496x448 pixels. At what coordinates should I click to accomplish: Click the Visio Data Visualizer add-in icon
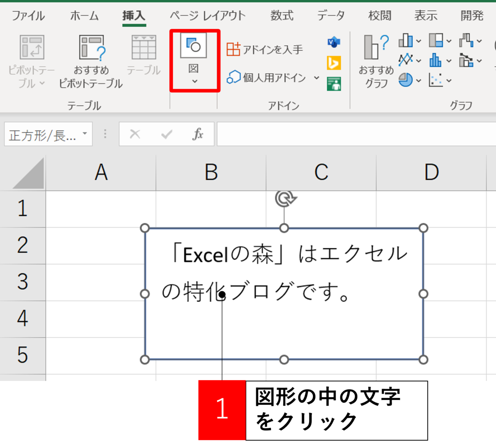[x=334, y=42]
